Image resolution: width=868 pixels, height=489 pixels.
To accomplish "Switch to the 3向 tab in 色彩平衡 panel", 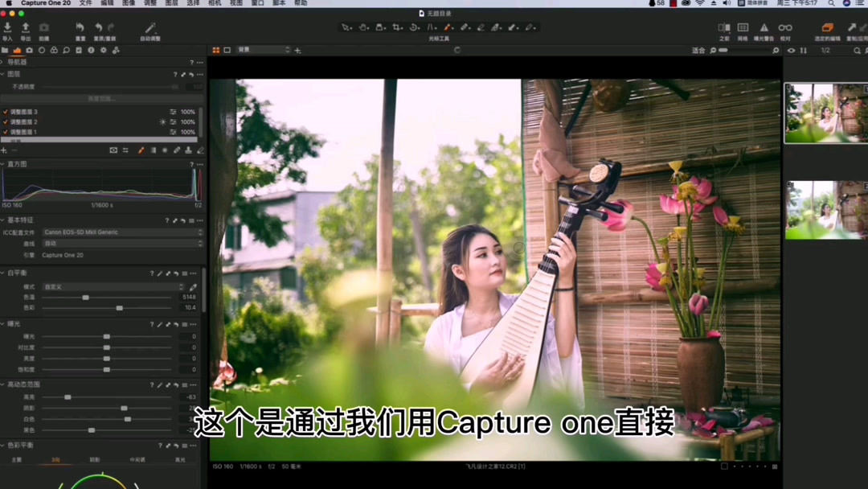I will (x=55, y=459).
